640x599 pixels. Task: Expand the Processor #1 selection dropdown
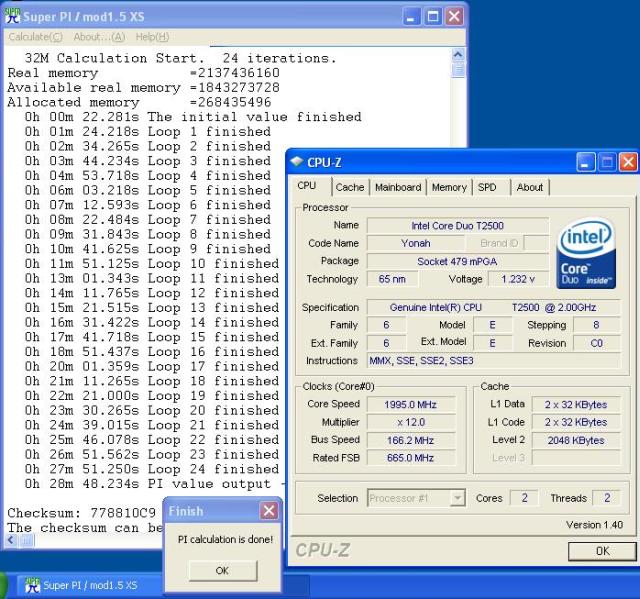click(x=458, y=498)
